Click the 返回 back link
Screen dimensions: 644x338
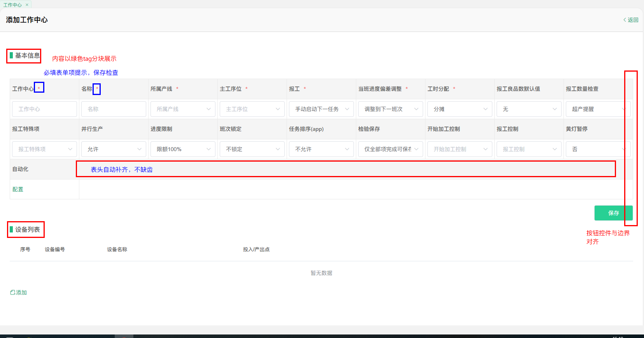coord(631,20)
